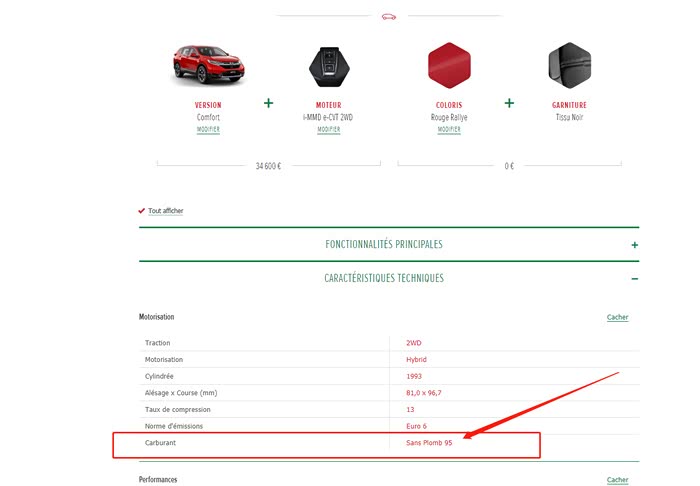The height and width of the screenshot is (486, 700).
Task: Click the 0 € options price text
Action: (x=509, y=166)
